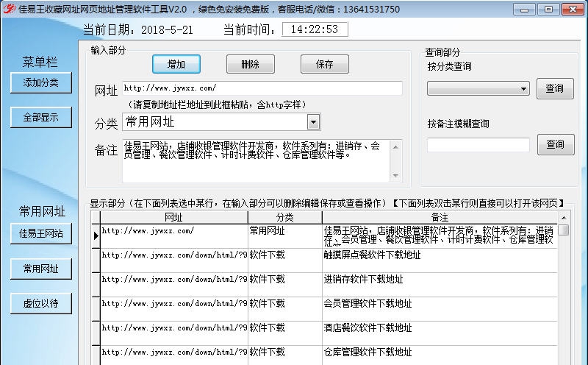Select the 酒店餐饮软件下载地址 row
The image size is (588, 365).
(324, 333)
